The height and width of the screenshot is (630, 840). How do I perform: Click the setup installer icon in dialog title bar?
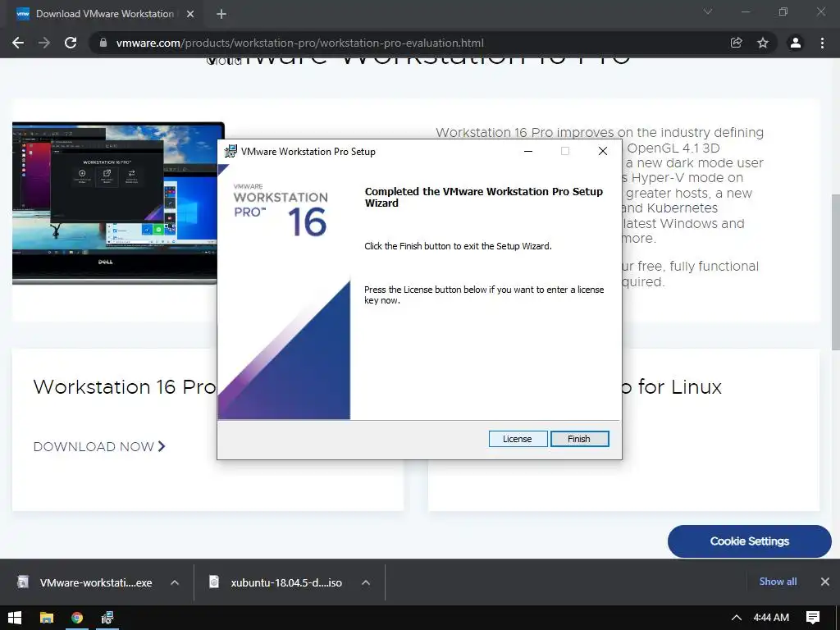click(231, 151)
